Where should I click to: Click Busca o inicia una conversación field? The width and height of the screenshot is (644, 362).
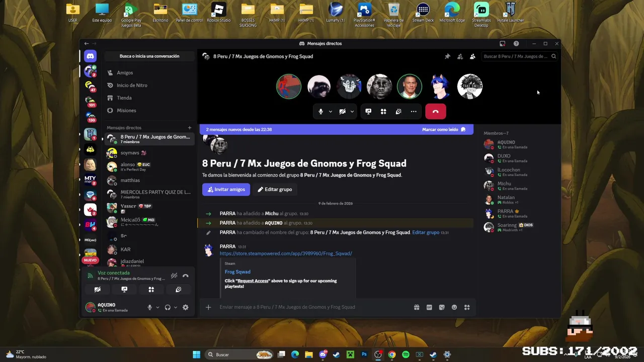pos(149,56)
